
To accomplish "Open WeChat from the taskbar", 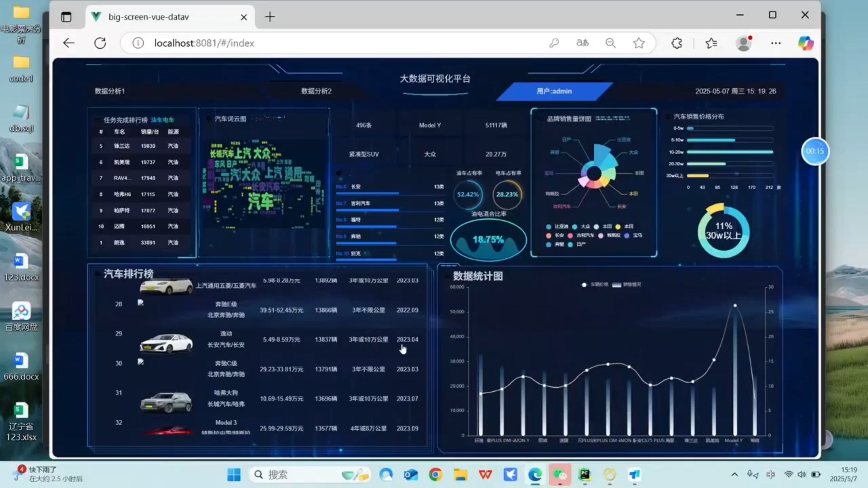I will pyautogui.click(x=560, y=475).
